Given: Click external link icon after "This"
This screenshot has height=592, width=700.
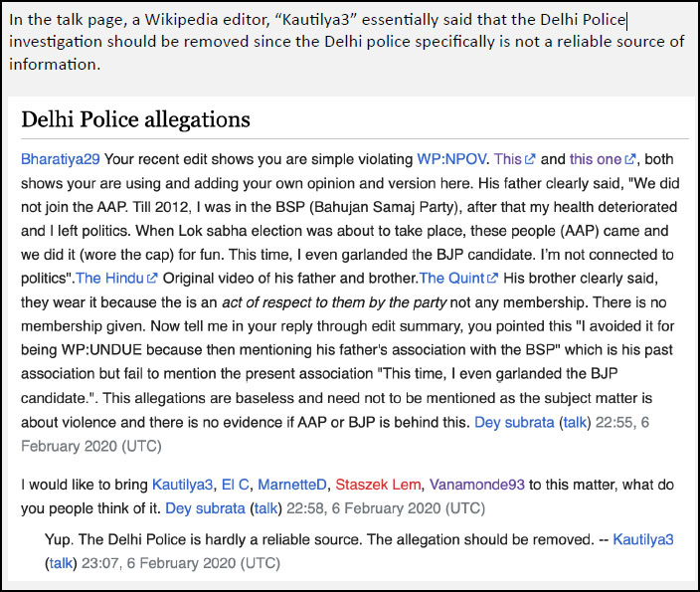Looking at the screenshot, I should point(530,159).
